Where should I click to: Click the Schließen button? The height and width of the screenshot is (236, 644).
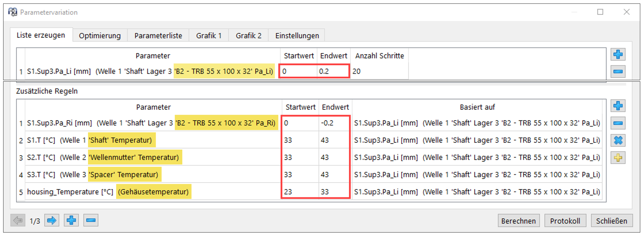point(611,221)
